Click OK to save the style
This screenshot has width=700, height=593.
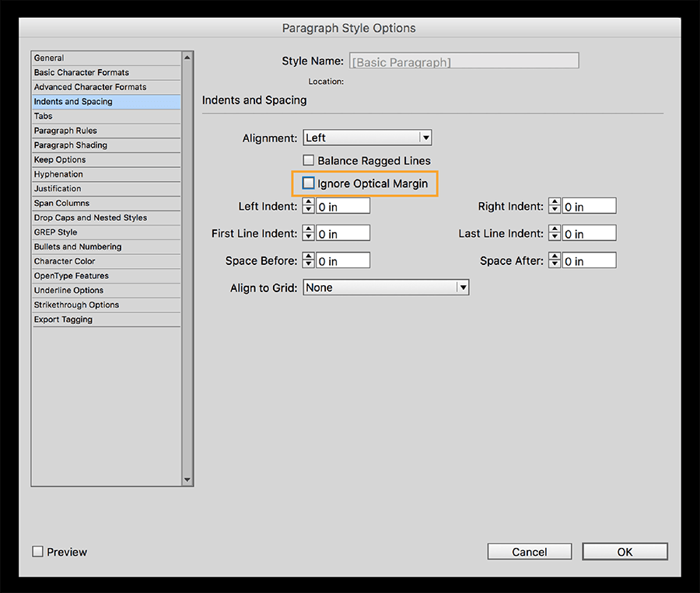[625, 552]
